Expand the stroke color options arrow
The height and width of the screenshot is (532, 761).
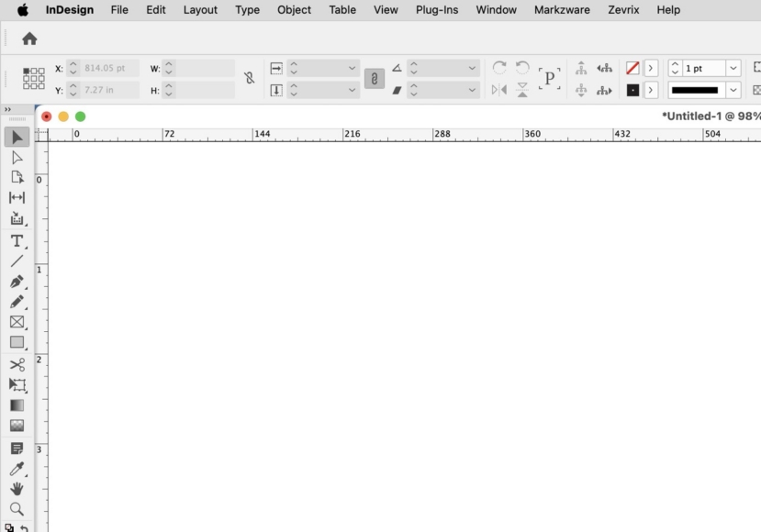pyautogui.click(x=651, y=90)
